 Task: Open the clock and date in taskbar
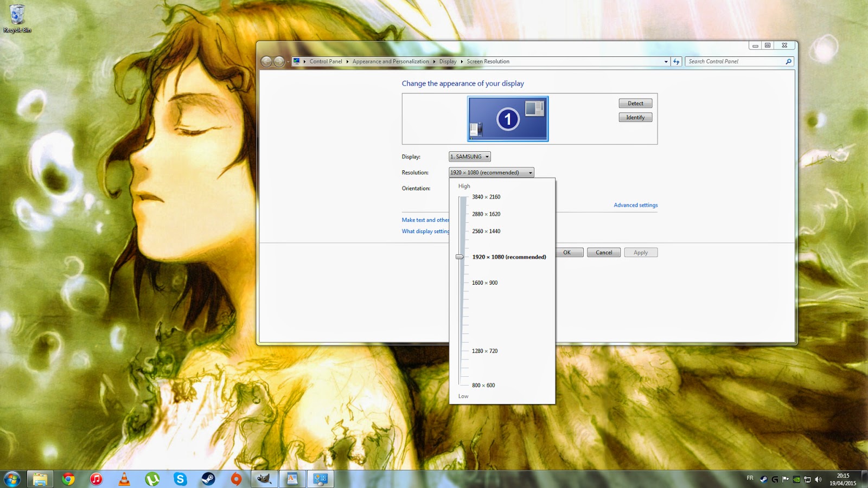(843, 479)
